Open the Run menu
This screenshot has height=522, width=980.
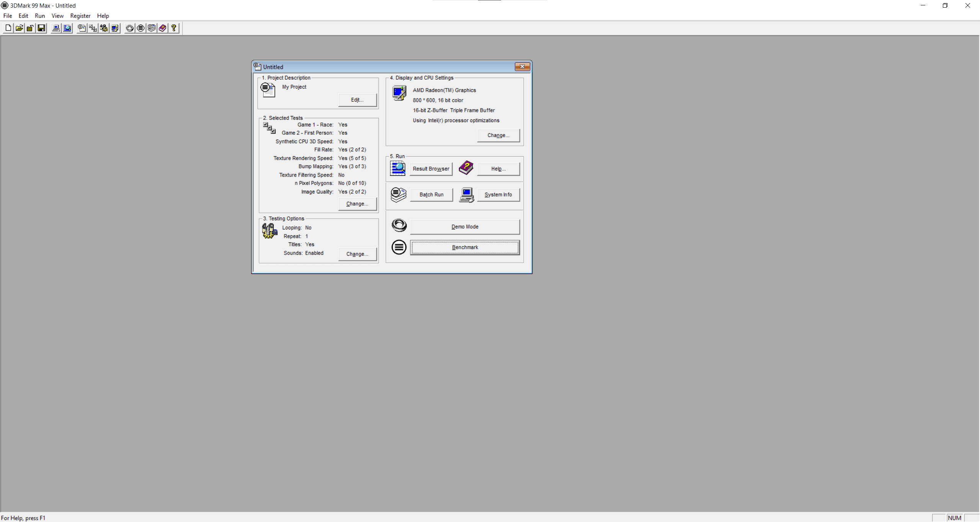click(x=40, y=16)
